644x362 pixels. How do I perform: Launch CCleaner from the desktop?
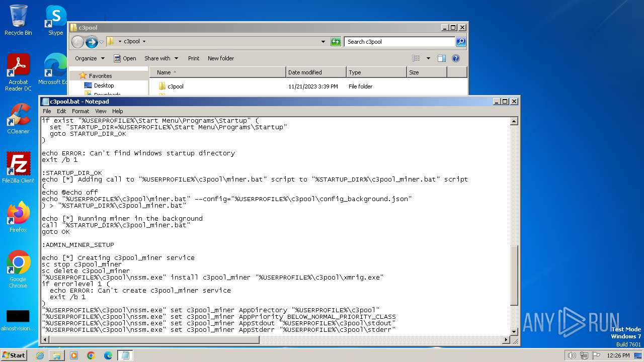(x=18, y=119)
